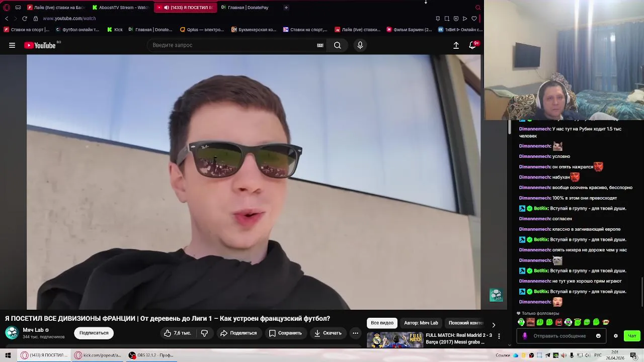Viewport: 644px width, 362px height.
Task: Open the 'Ставки на спорт' first bookmark
Action: 27,30
